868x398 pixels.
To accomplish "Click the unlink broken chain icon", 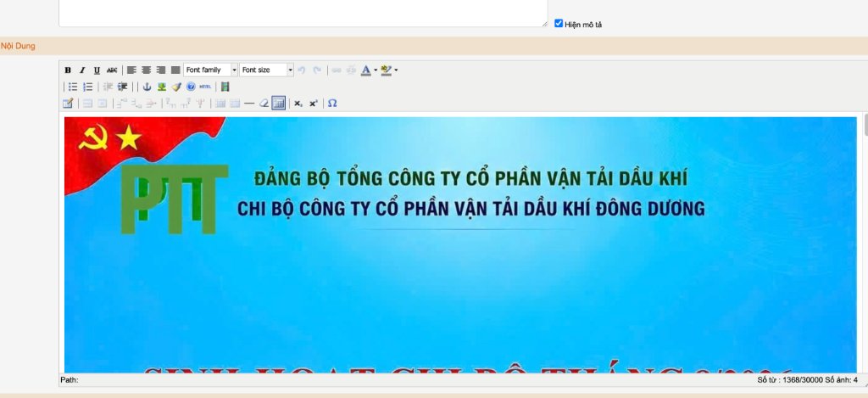I will point(351,70).
